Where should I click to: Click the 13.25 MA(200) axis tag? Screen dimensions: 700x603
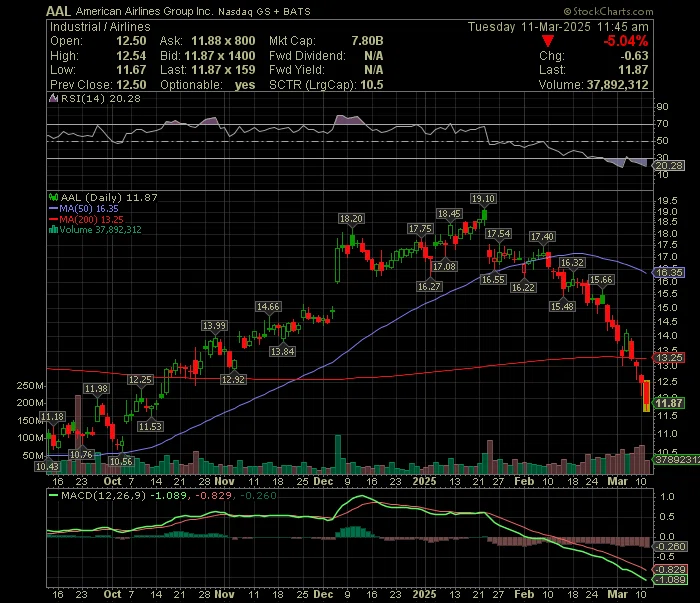(669, 358)
